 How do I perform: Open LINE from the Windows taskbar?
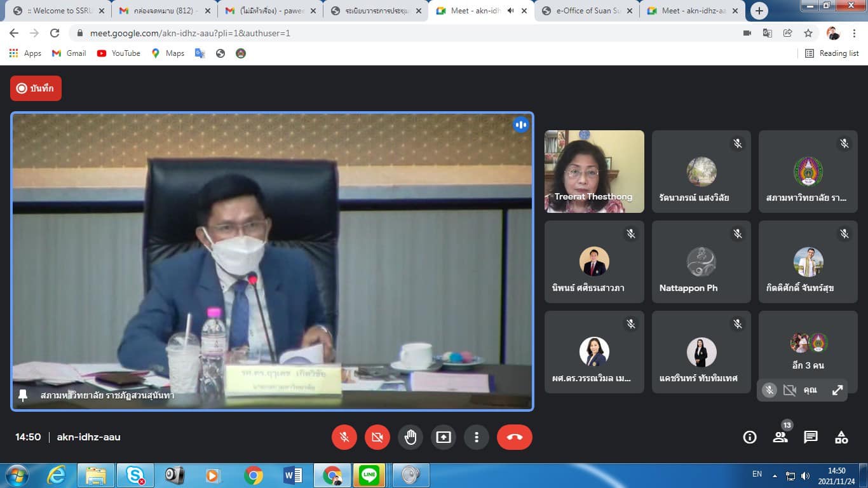[x=369, y=475]
